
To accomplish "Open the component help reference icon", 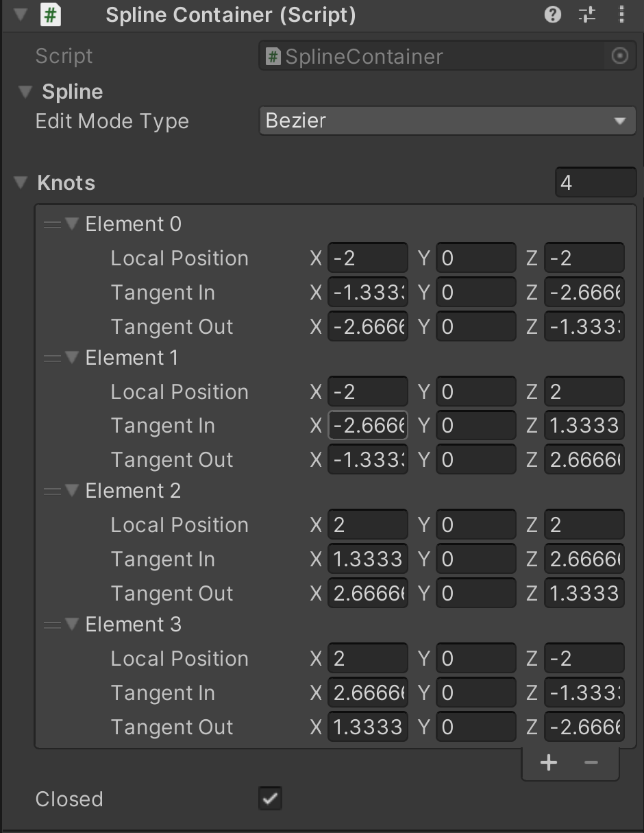I will 553,15.
